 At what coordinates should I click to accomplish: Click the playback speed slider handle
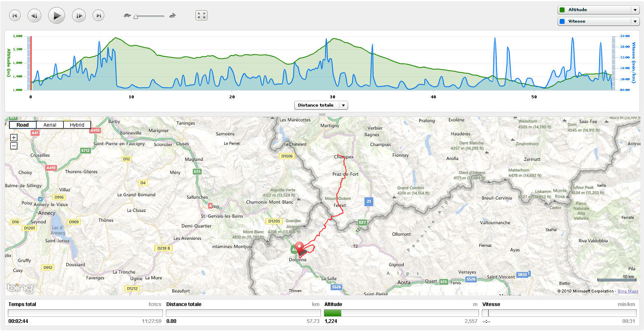coord(135,16)
